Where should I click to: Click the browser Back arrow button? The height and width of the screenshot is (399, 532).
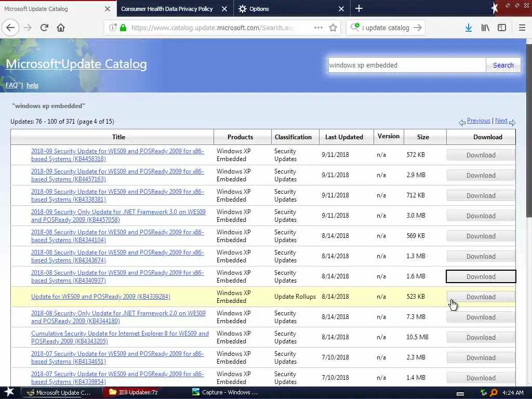(x=10, y=28)
